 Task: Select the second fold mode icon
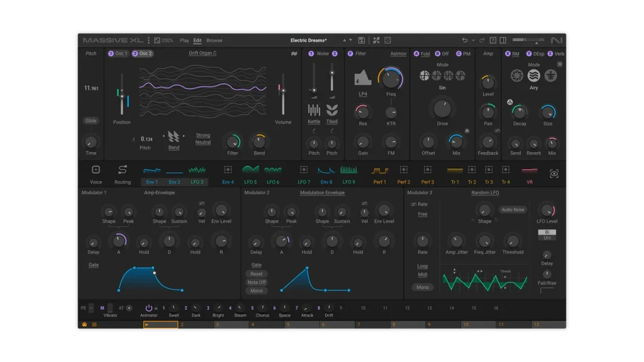pyautogui.click(x=436, y=75)
